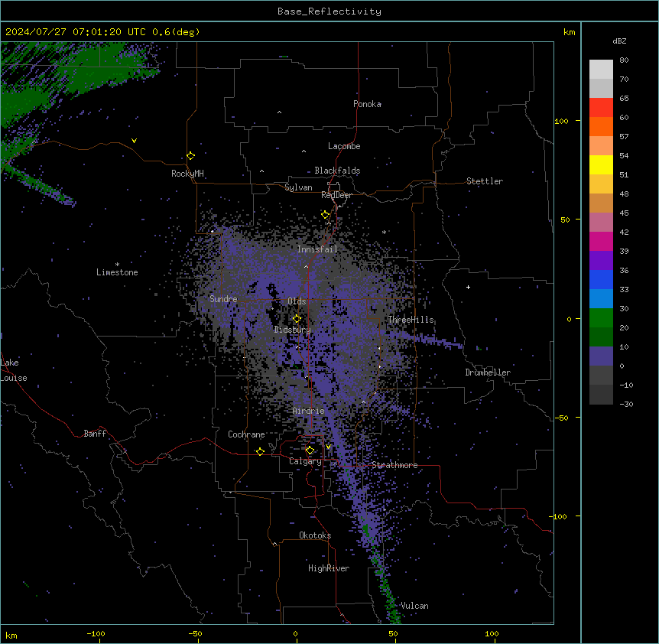Select the purple legend swatch near 39
This screenshot has width=659, height=644.
601,261
